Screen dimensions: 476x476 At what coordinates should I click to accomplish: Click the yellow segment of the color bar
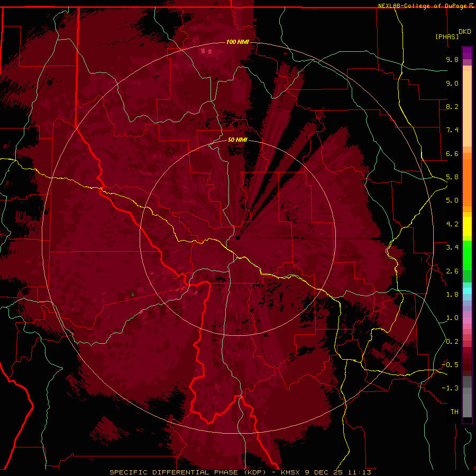(x=467, y=226)
